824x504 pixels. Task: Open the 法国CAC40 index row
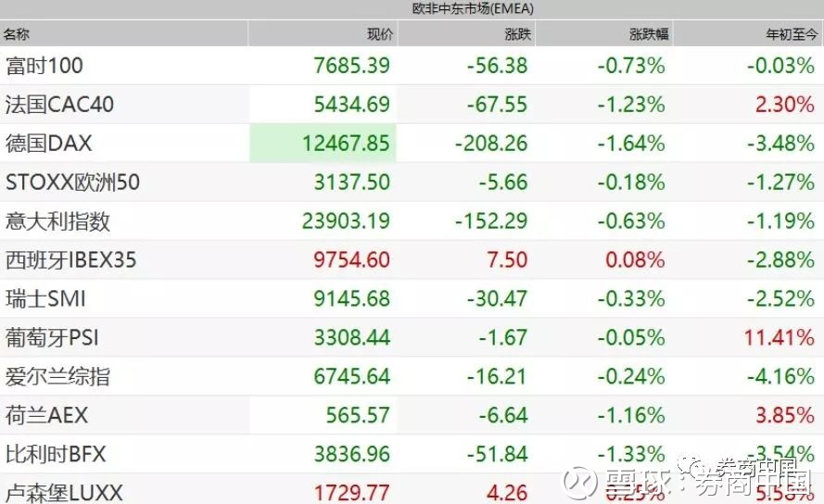click(x=59, y=105)
